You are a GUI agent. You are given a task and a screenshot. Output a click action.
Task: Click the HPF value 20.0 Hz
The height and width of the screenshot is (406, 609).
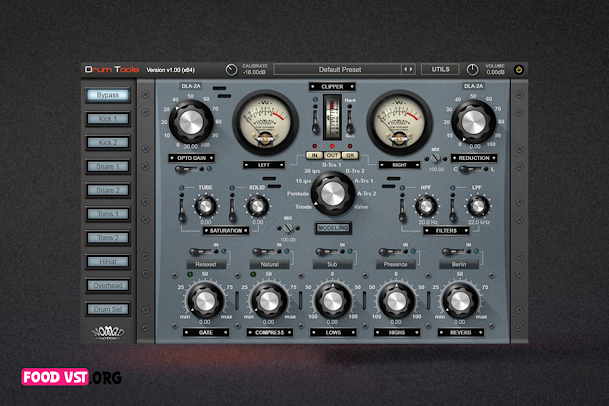(428, 222)
